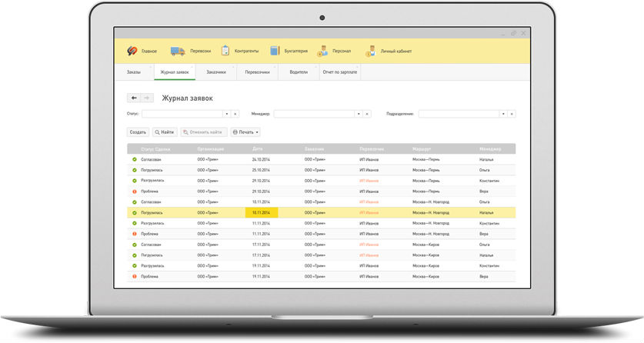Click Москва—Н. Новгород in Проблема 11.11.2014 row

pos(431,234)
